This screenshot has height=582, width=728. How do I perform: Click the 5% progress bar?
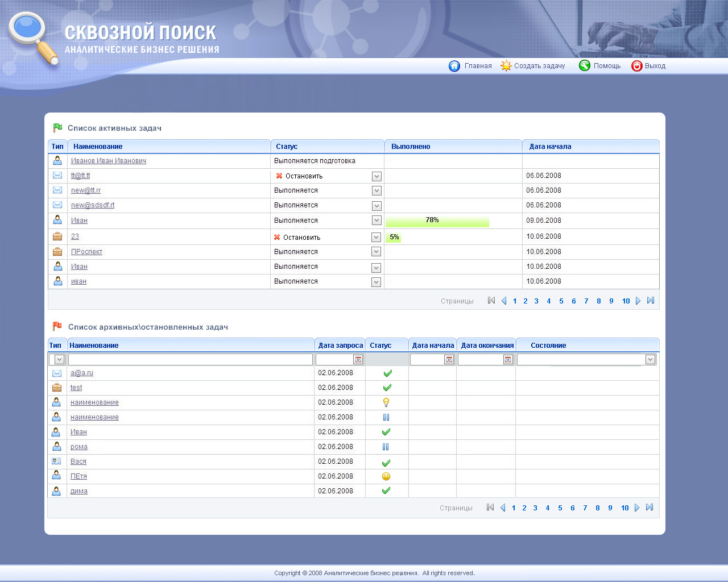394,237
